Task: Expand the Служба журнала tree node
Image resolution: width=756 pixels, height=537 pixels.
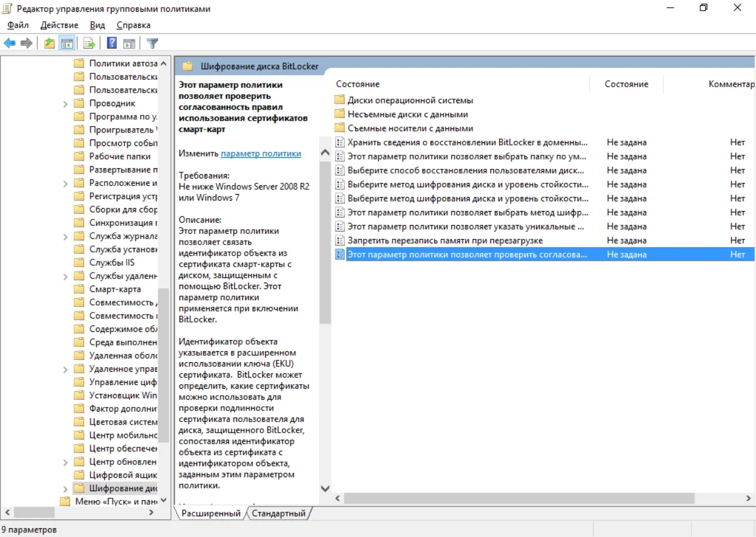Action: 66,236
